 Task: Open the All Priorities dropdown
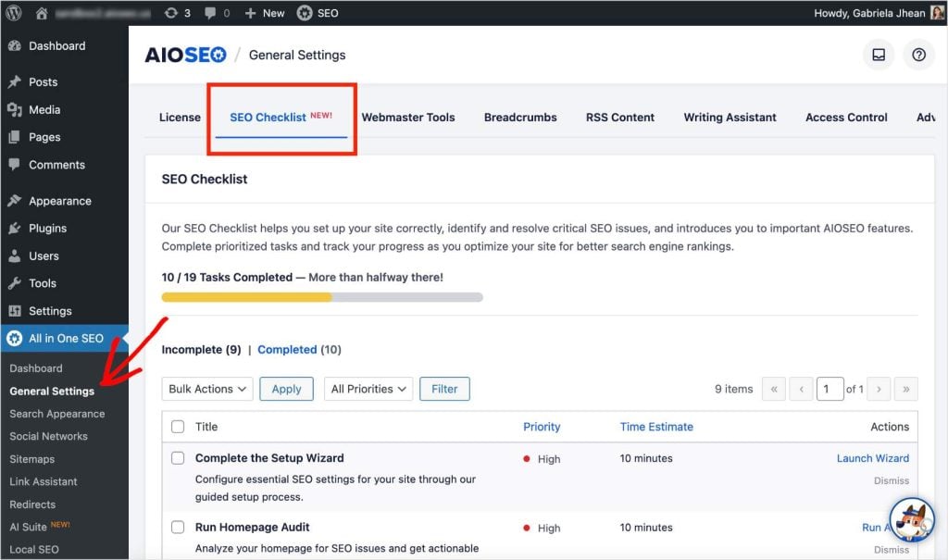[x=368, y=389]
